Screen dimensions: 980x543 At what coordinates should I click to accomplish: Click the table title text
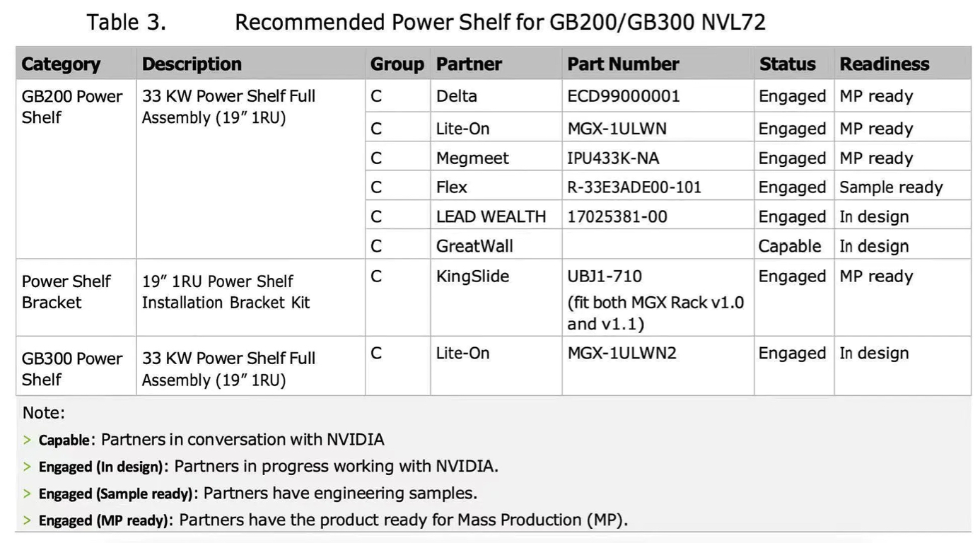click(426, 22)
